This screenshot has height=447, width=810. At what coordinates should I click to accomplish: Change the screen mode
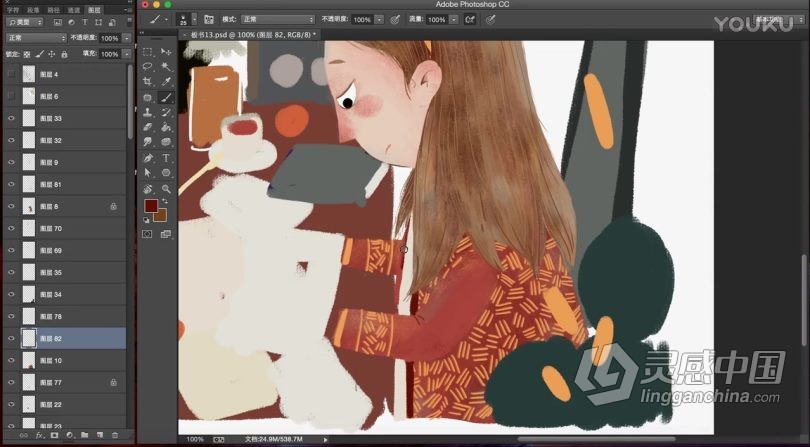166,234
